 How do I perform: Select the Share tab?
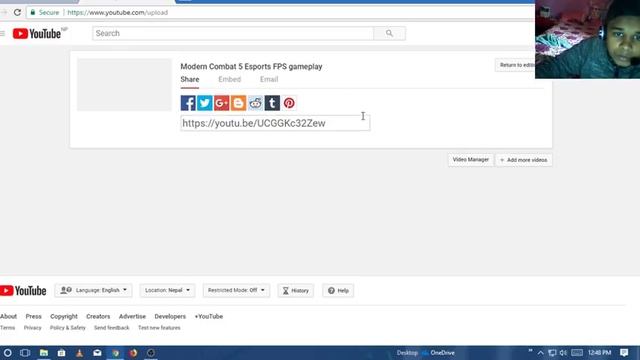pyautogui.click(x=190, y=80)
